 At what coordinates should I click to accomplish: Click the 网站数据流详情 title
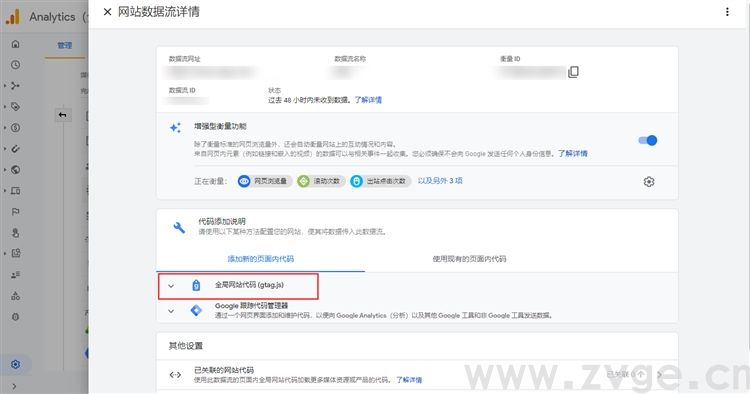159,12
